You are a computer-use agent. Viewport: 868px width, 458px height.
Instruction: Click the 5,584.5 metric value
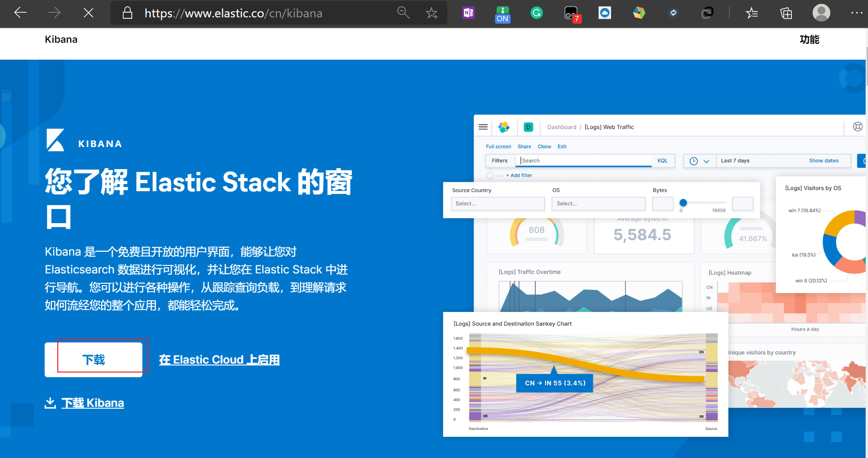point(642,234)
